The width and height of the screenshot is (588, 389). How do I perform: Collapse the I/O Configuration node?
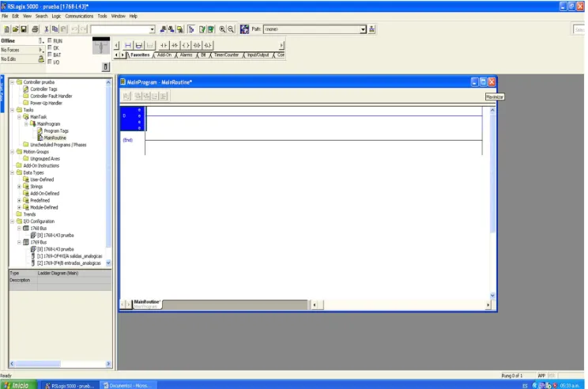[x=13, y=221]
